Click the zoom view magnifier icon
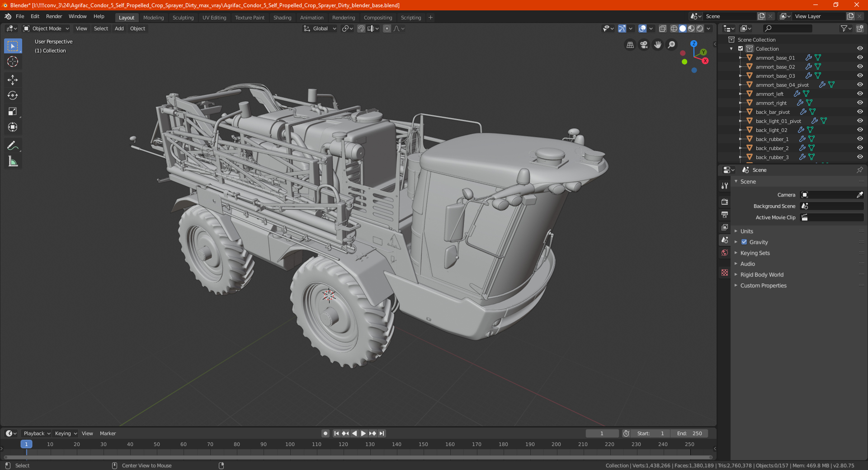Screen dimensions: 868x470 pyautogui.click(x=672, y=45)
